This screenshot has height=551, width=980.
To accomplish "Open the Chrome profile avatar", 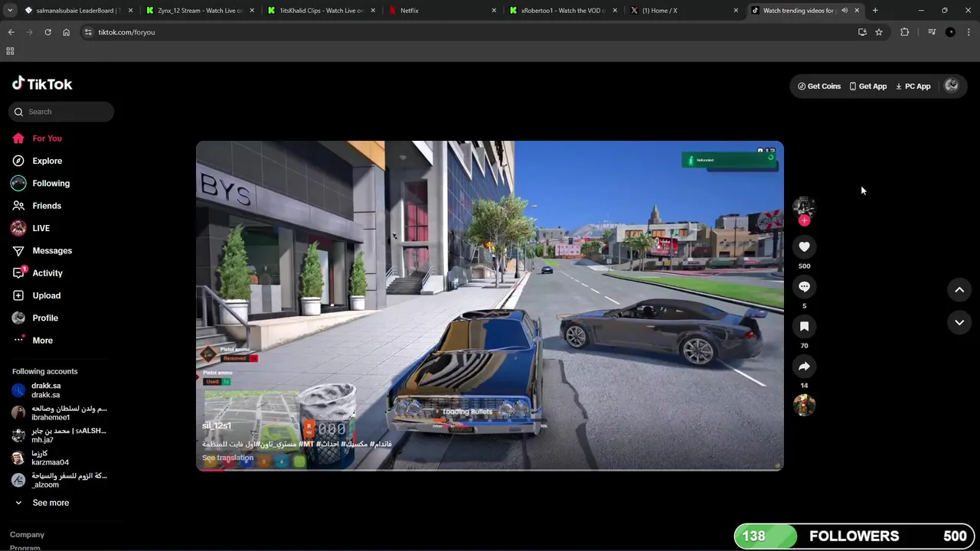I will [x=950, y=32].
